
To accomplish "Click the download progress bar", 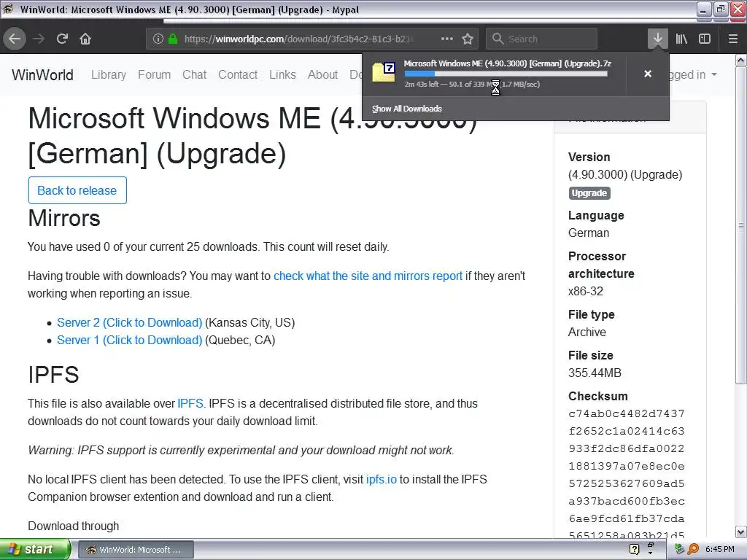I will pos(506,74).
